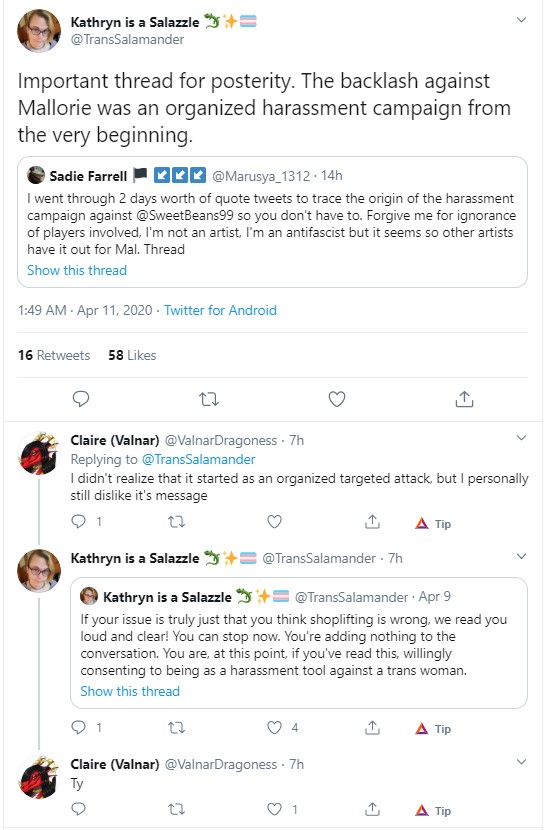Reply to the main tweet by Kathryn
This screenshot has height=830, width=548.
coord(80,399)
